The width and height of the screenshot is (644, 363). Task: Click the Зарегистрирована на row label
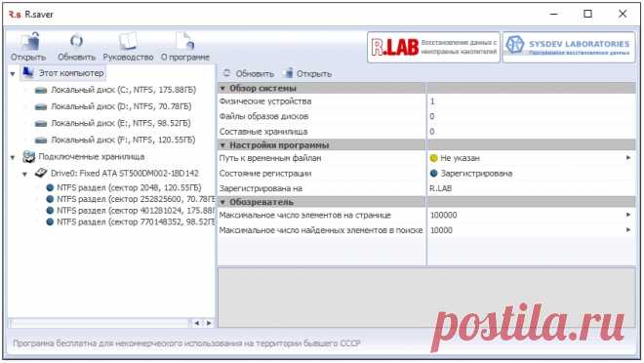[261, 188]
